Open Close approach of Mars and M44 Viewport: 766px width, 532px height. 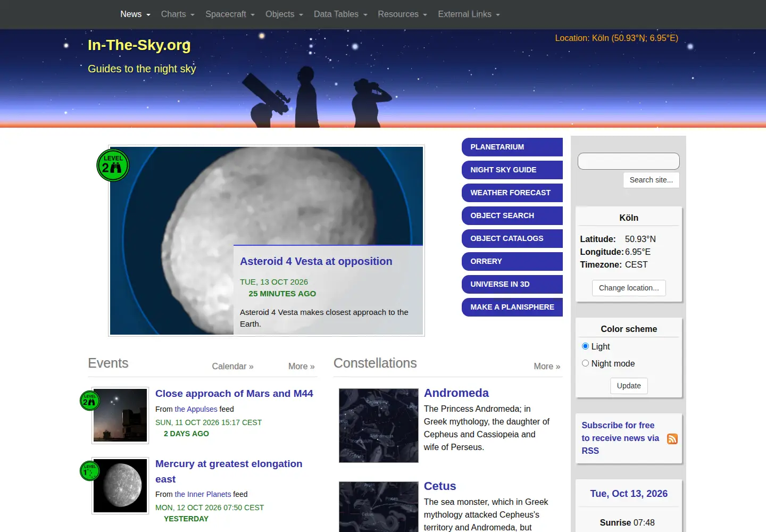click(234, 394)
